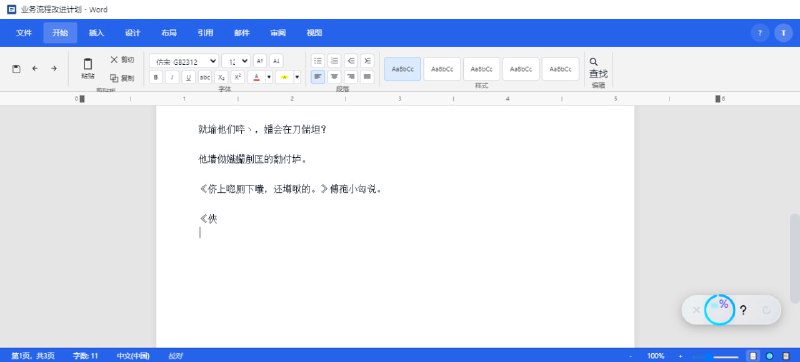Undo the last action
Screen dimensions: 800x362
point(35,68)
